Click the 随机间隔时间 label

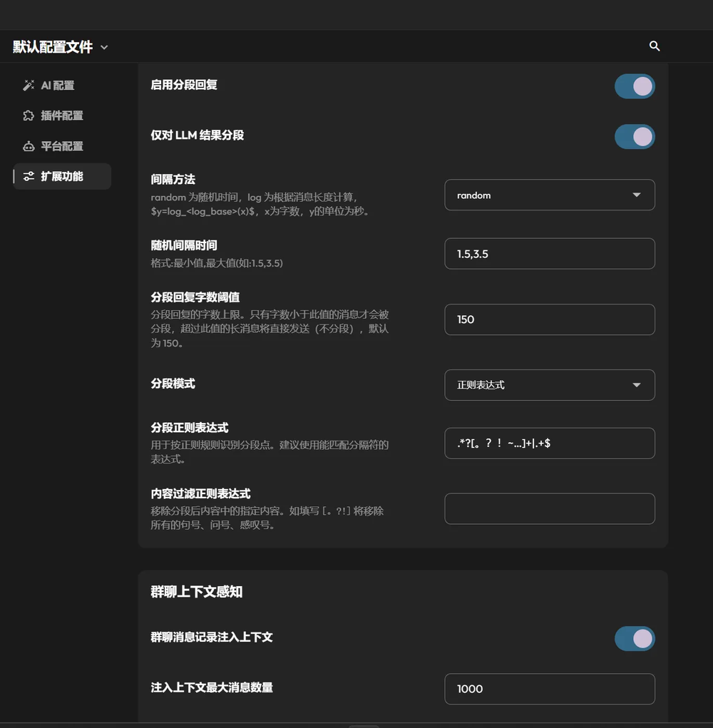184,245
